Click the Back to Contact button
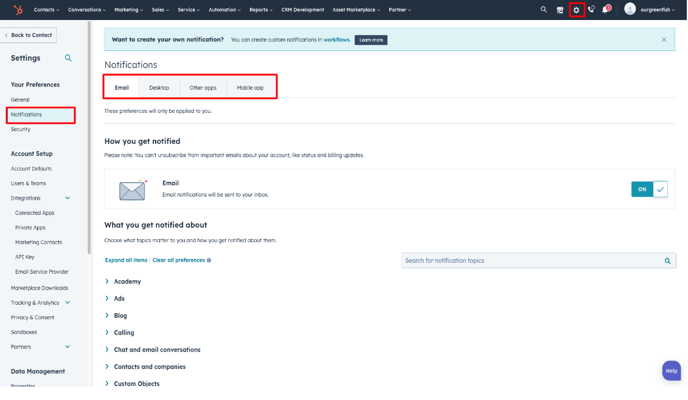This screenshot has height=400, width=688. (x=28, y=35)
